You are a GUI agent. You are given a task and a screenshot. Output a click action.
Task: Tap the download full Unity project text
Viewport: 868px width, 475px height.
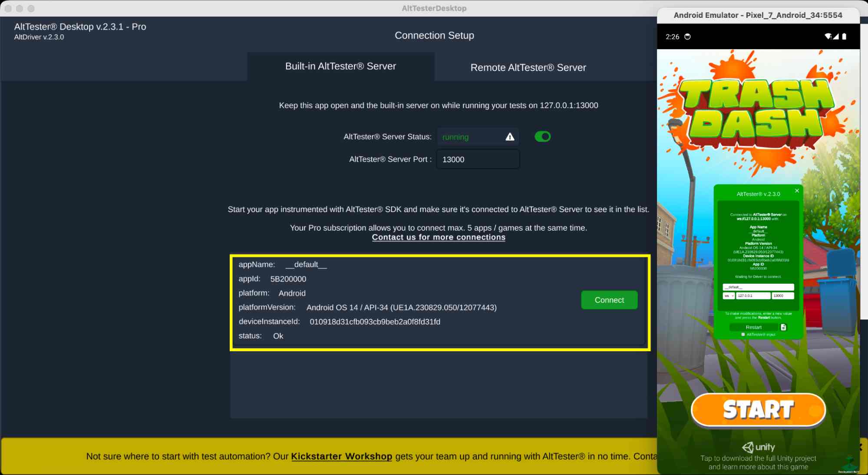(758, 462)
